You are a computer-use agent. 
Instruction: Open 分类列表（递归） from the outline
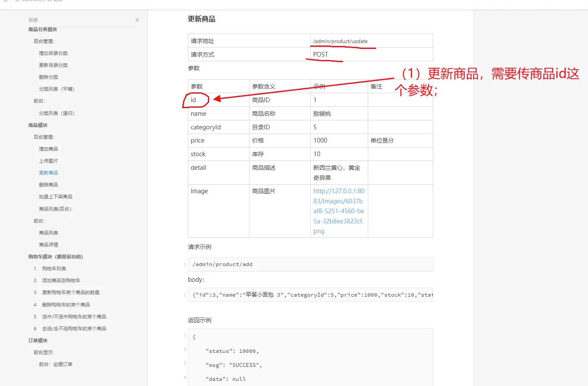[57, 113]
